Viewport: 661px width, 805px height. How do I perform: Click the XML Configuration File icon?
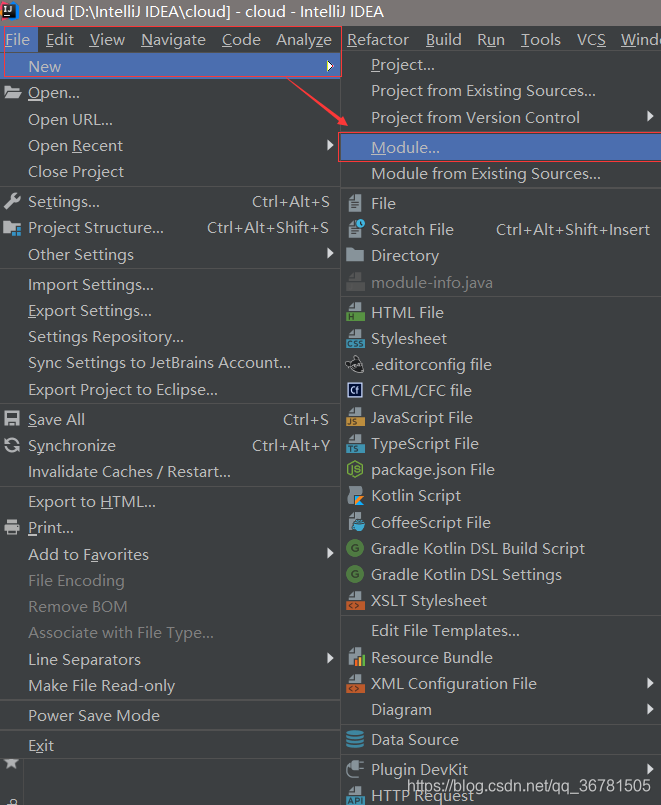[355, 683]
